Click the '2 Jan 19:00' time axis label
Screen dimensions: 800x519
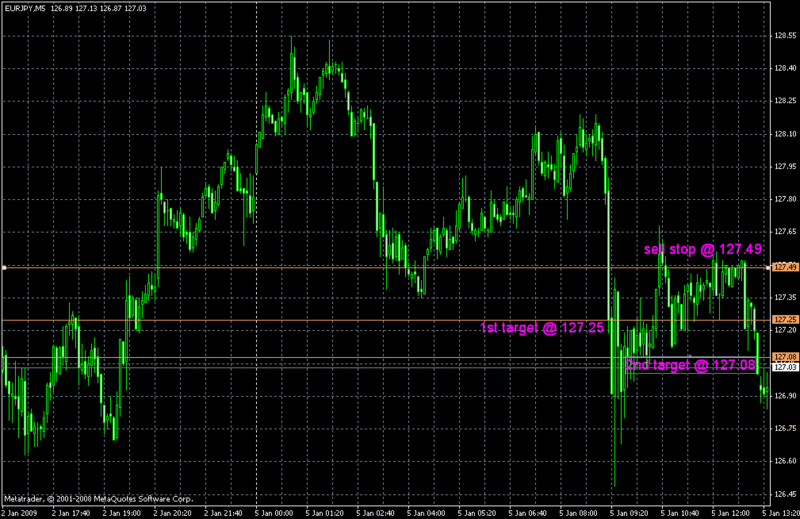122,513
